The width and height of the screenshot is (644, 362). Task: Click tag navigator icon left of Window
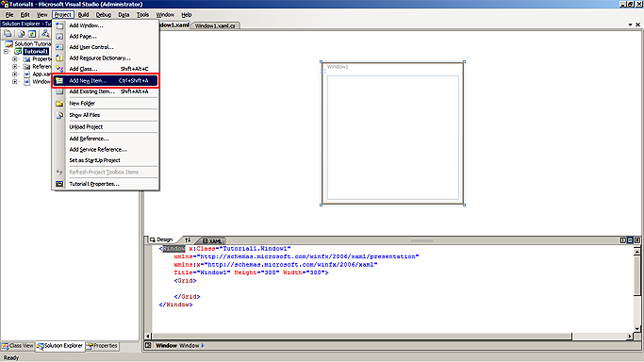tap(148, 346)
